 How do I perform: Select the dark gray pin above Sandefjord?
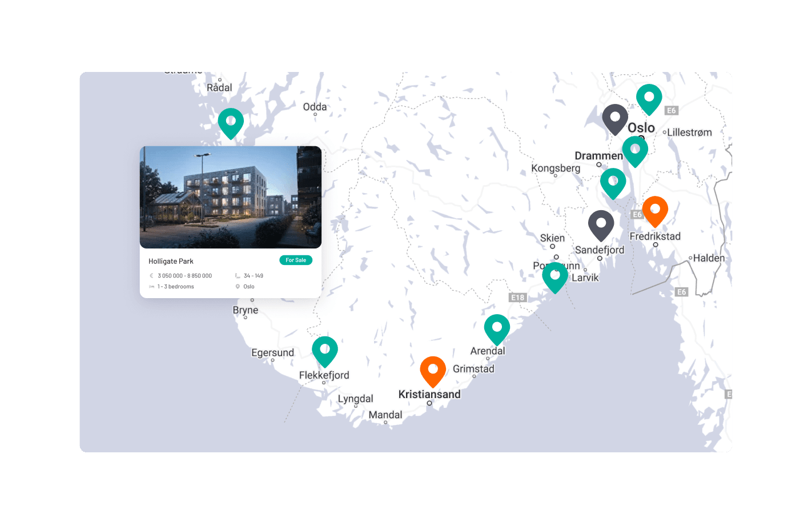601,224
